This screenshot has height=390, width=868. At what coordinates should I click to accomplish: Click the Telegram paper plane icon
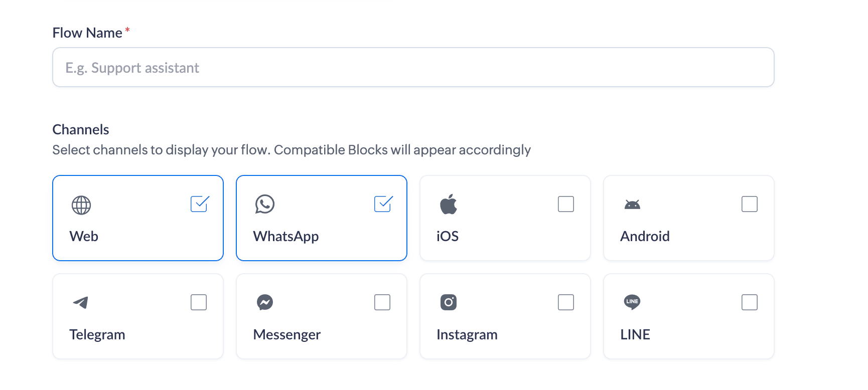pyautogui.click(x=81, y=302)
